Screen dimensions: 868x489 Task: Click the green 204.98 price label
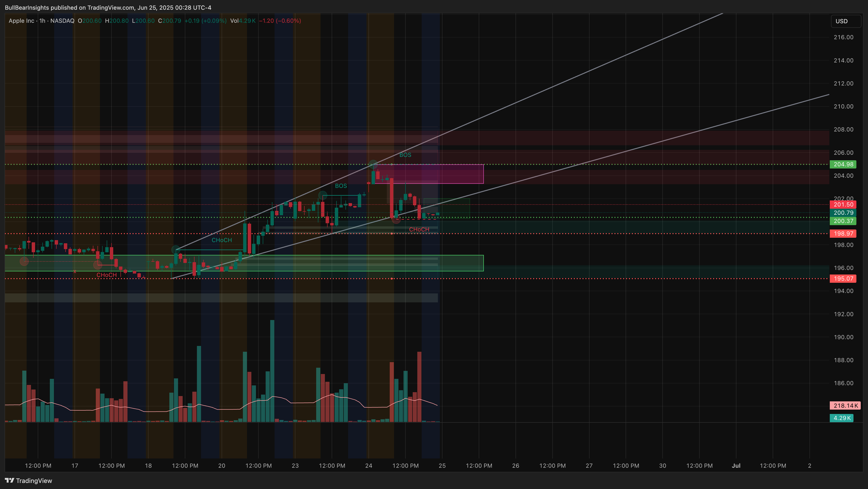(x=843, y=164)
